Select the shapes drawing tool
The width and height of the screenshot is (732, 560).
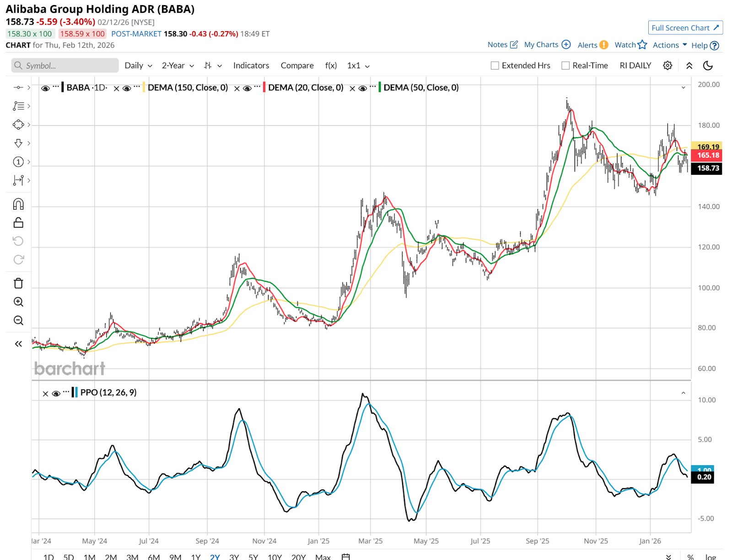[18, 124]
